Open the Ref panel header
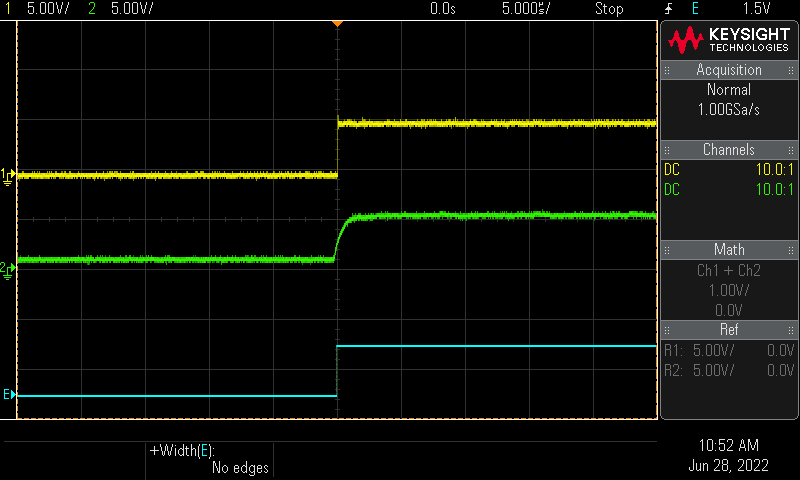Viewport: 800px width, 480px height. (729, 330)
